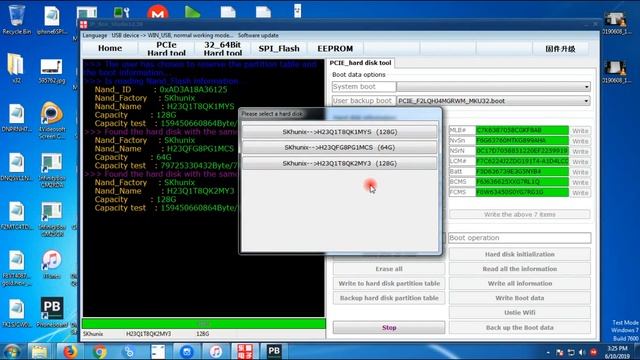640x360 pixels.
Task: Switch to the Home tab
Action: click(110, 48)
